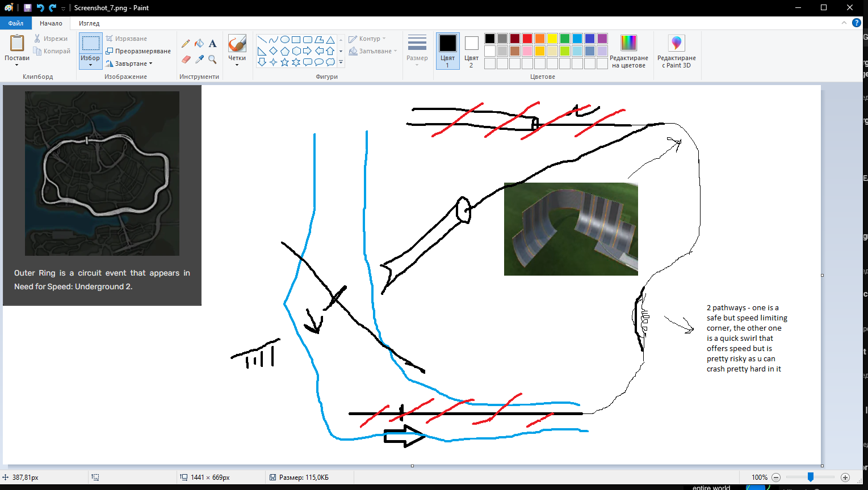Select the Magnifier zoom tool
868x490 pixels.
tap(212, 59)
